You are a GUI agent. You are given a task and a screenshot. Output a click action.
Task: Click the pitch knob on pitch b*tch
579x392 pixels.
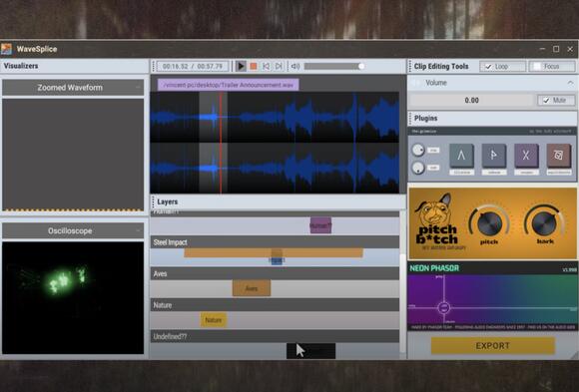[489, 223]
